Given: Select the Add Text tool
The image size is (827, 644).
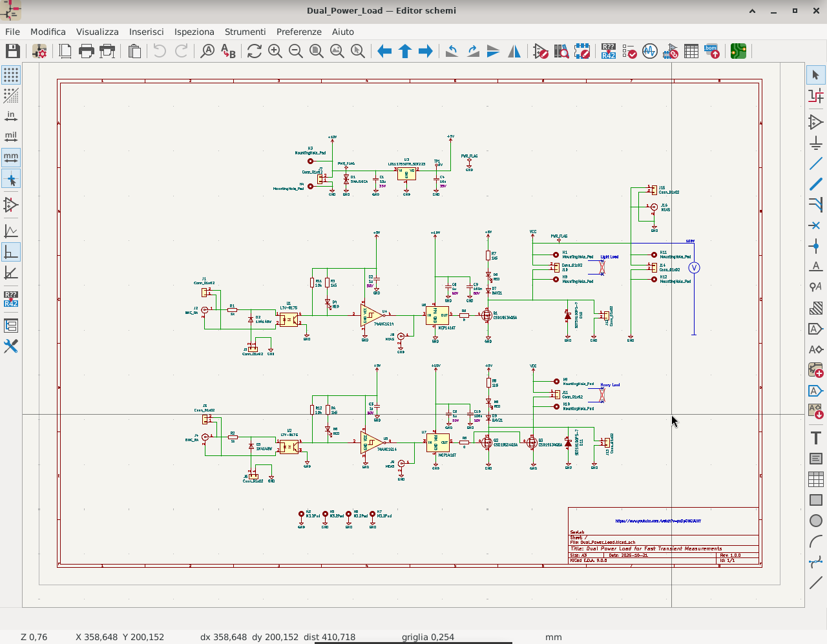Looking at the screenshot, I should coord(815,438).
